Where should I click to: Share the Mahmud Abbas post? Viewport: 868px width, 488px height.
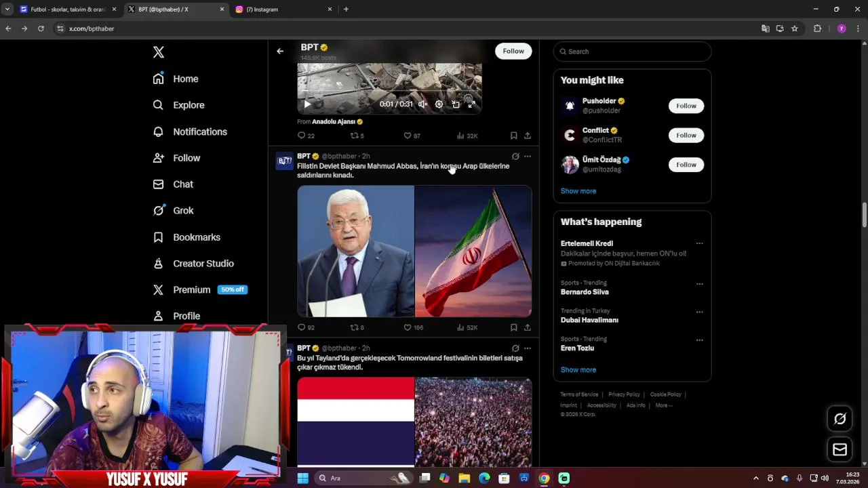point(527,327)
